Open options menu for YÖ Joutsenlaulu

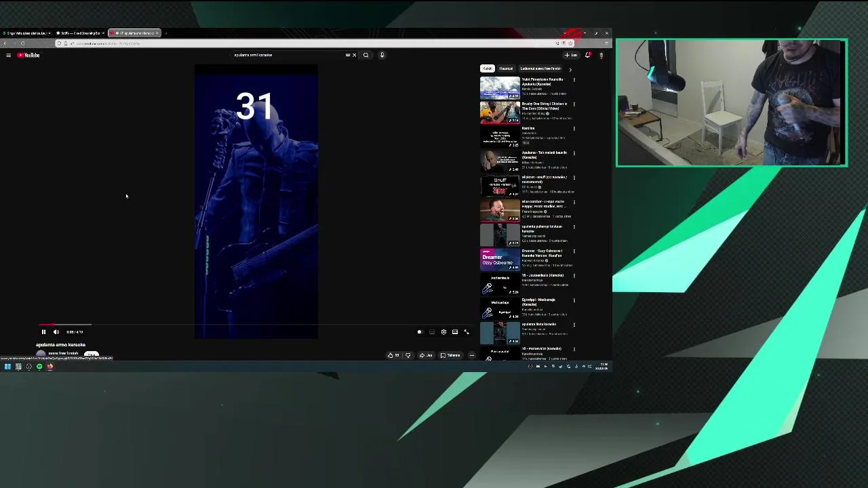click(574, 276)
